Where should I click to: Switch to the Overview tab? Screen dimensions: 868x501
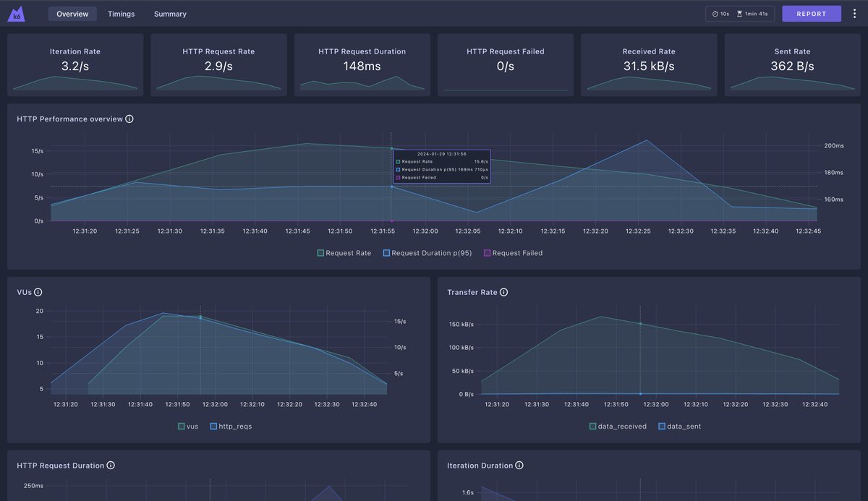pos(72,14)
